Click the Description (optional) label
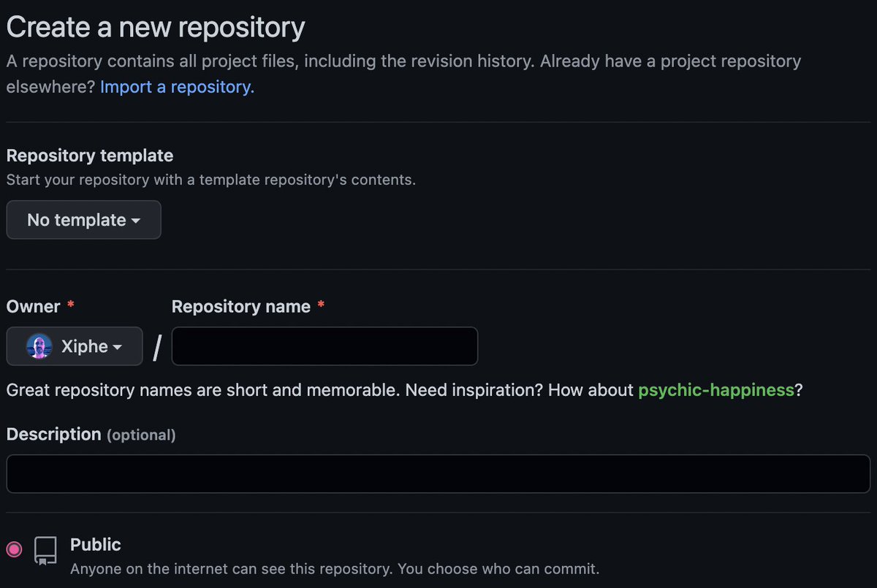877x588 pixels. (x=91, y=435)
